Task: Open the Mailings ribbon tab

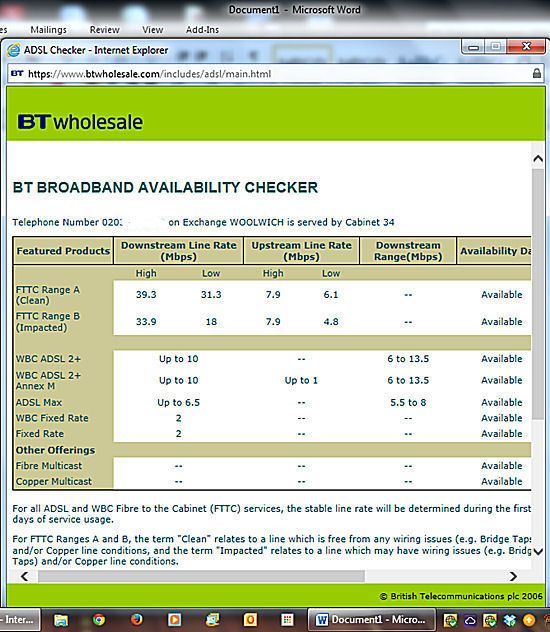Action: [48, 30]
